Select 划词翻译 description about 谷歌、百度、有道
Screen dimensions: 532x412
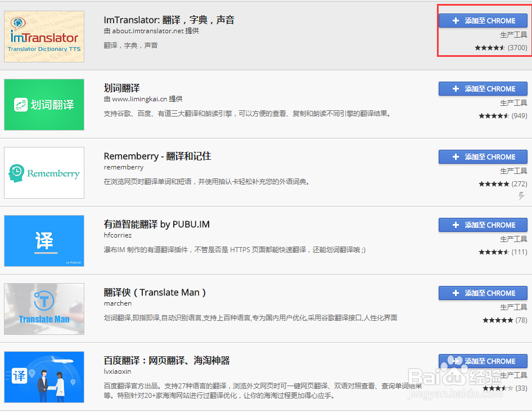click(x=248, y=114)
